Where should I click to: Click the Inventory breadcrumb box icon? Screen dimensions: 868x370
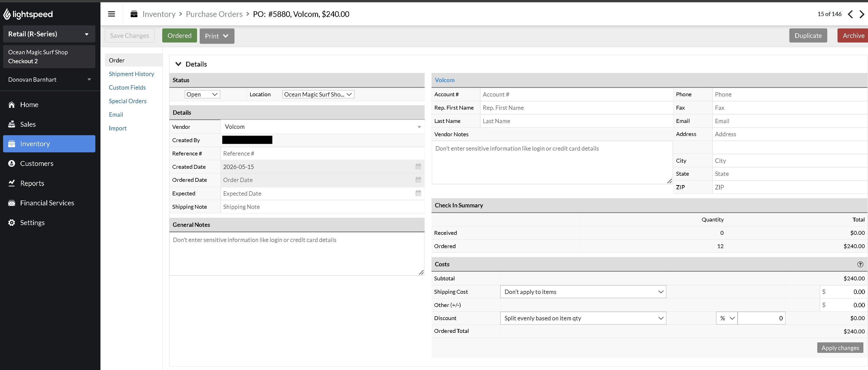click(134, 14)
